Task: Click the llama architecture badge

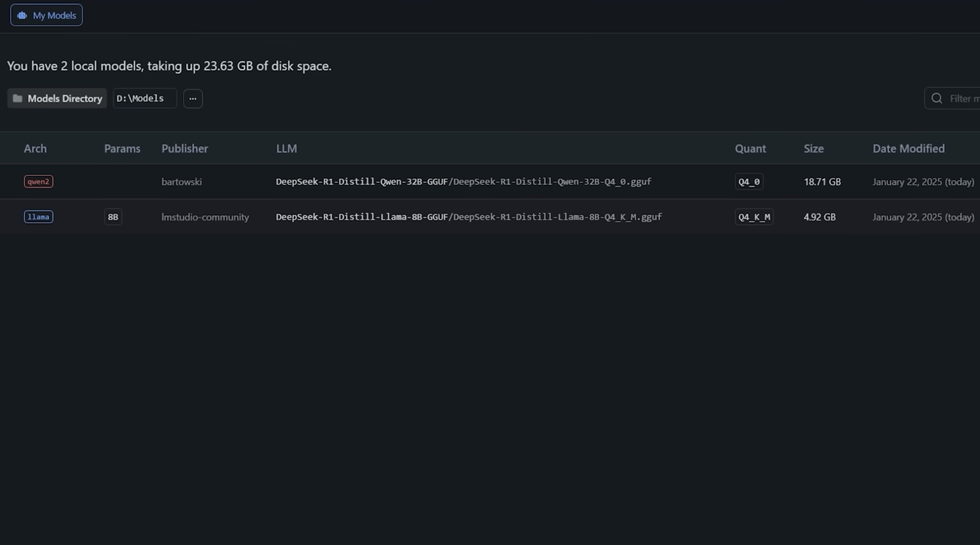Action: (x=38, y=217)
